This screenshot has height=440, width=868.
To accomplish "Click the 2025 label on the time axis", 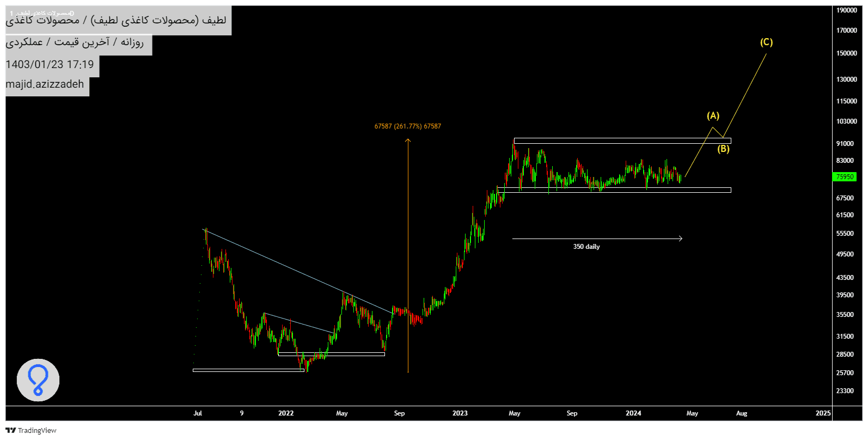I will coord(823,413).
